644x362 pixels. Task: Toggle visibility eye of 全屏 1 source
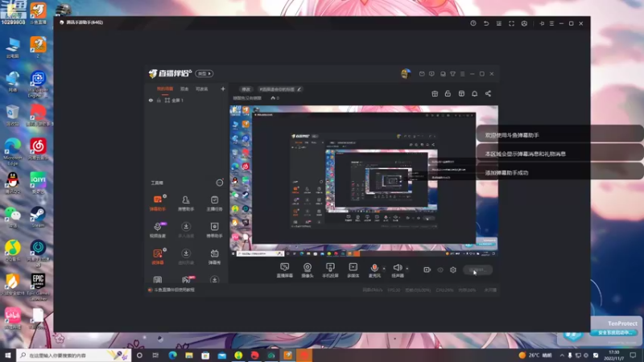[151, 100]
